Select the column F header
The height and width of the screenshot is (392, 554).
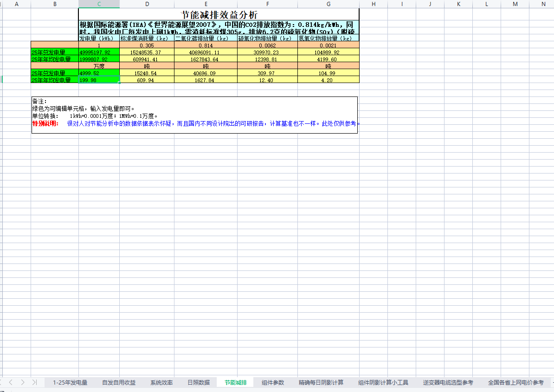267,4
